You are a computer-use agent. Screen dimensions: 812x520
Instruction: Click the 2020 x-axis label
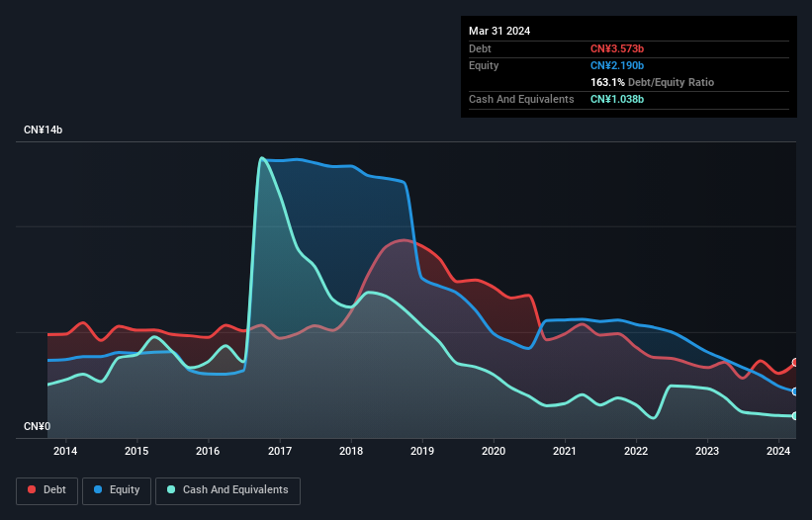coord(494,451)
